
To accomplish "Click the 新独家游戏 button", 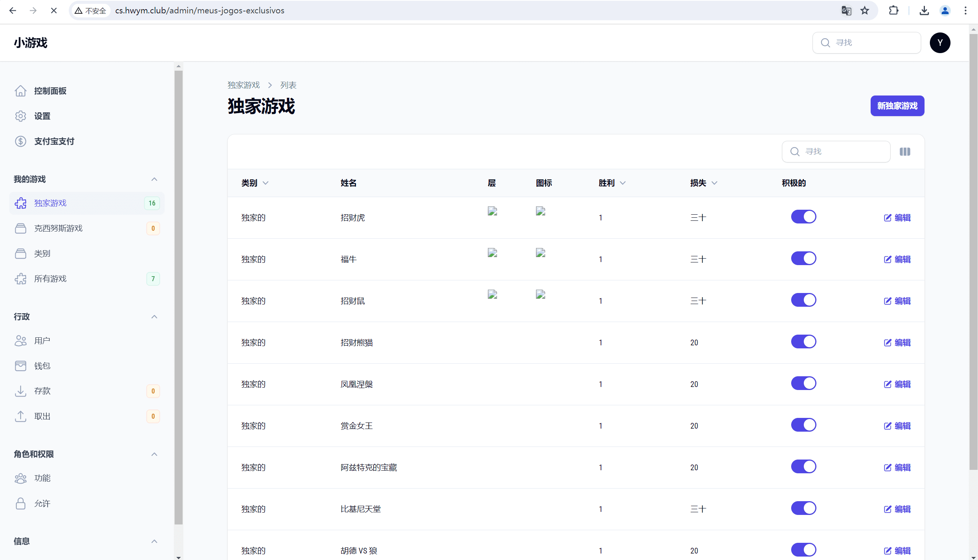I will point(897,106).
